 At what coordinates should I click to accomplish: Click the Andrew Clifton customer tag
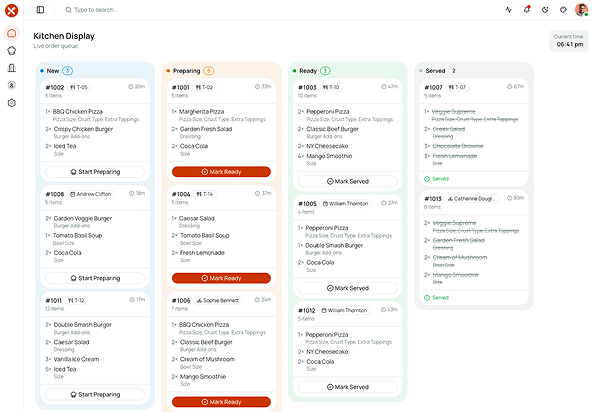pos(91,194)
